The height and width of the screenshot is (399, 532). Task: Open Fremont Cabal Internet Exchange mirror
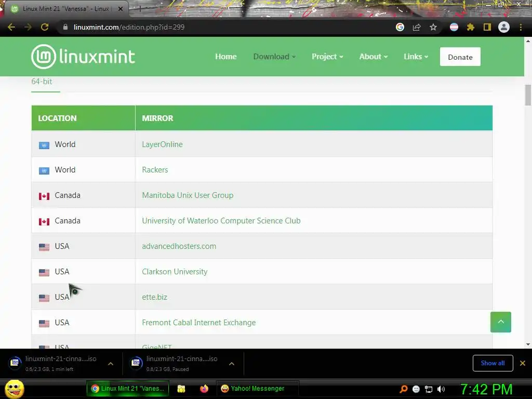pos(199,323)
